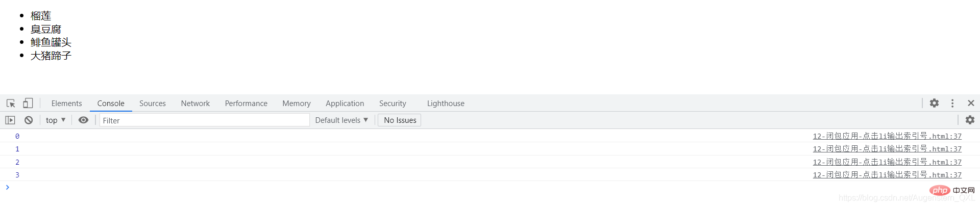
Task: Open source link for log output 3
Action: [887, 175]
